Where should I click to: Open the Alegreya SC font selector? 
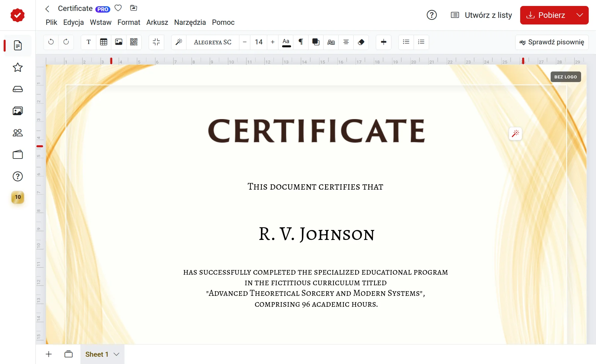click(x=213, y=42)
